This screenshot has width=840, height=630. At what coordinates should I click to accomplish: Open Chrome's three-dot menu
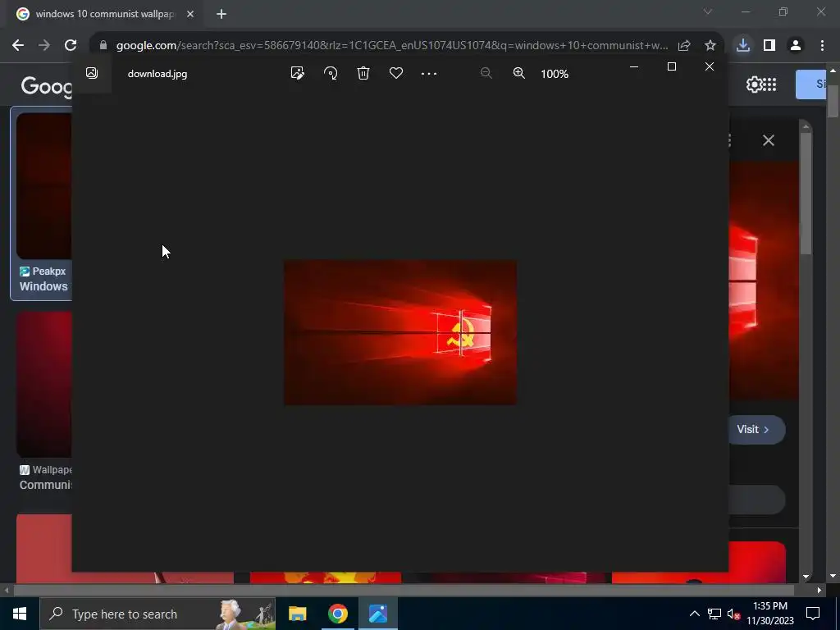[822, 46]
